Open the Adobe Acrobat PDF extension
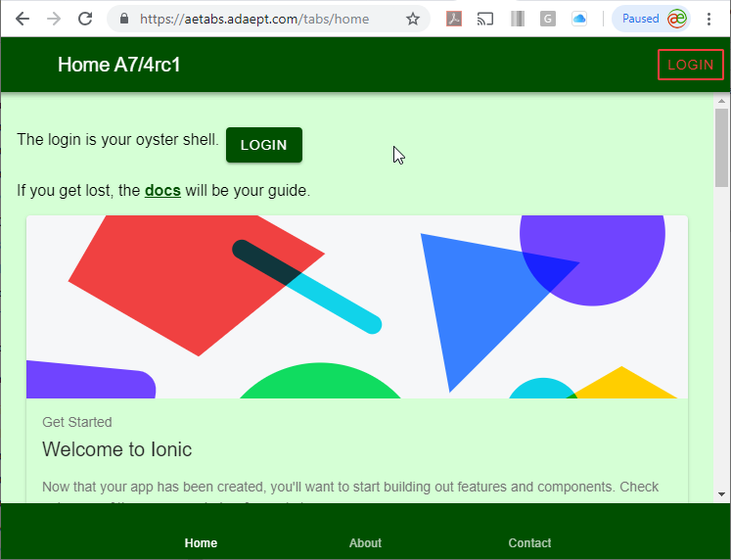 tap(454, 19)
